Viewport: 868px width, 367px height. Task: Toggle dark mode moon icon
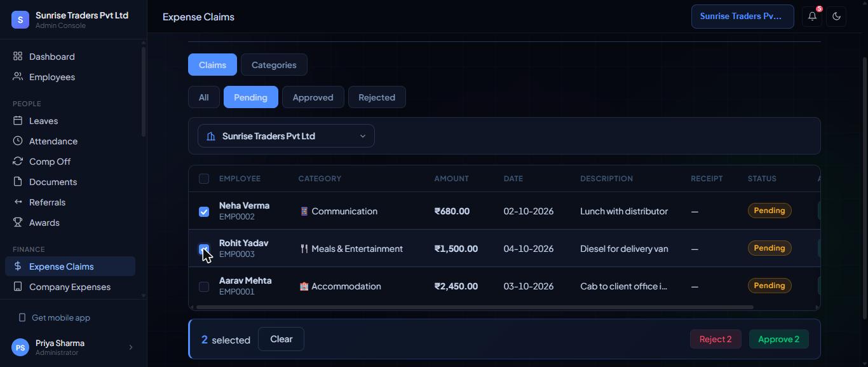click(836, 17)
